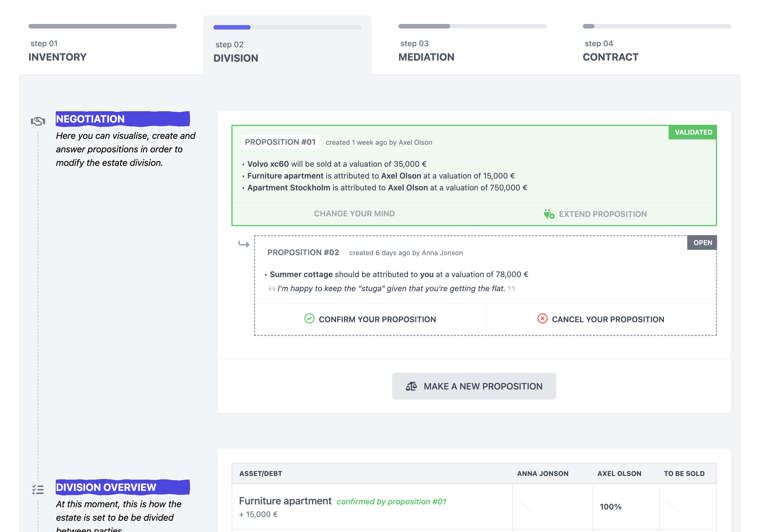Click the Inventory progress bar

103,26
